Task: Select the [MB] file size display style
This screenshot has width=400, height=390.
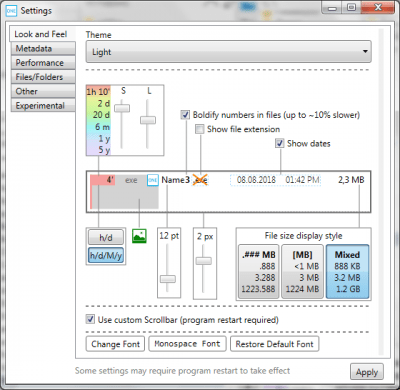Action: [x=302, y=272]
